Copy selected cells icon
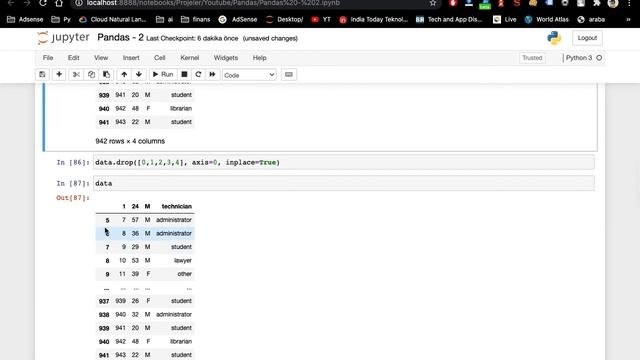Image resolution: width=640 pixels, height=360 pixels. [91, 75]
